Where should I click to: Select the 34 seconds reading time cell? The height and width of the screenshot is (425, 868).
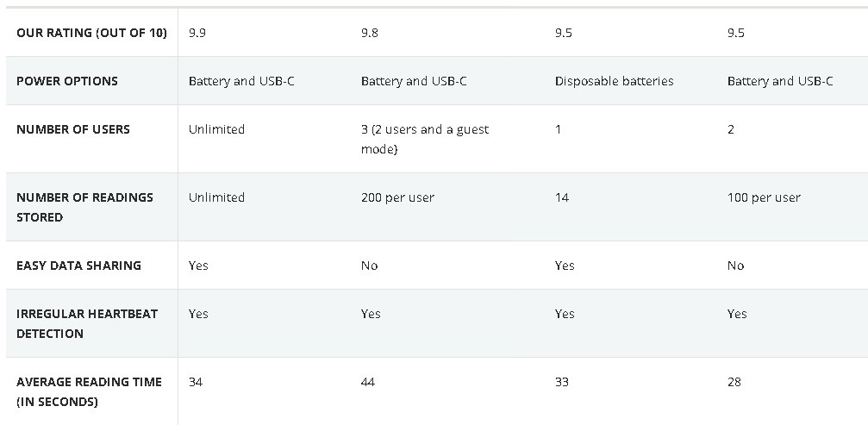click(196, 382)
